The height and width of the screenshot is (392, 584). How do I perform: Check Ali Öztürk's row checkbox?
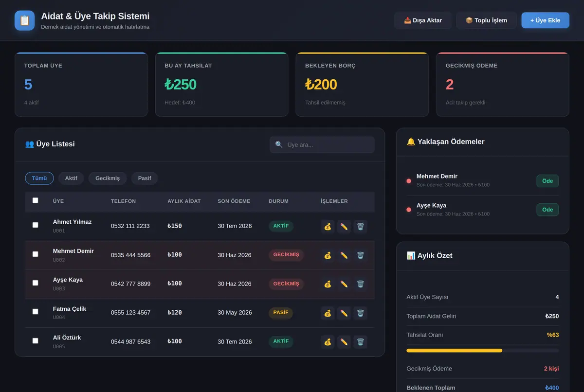pyautogui.click(x=35, y=340)
